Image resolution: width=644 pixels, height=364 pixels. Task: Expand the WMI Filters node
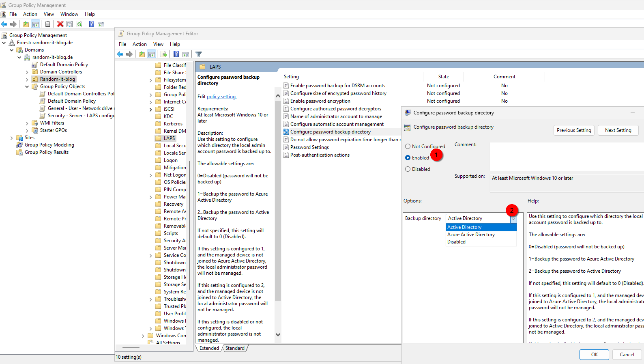coord(27,123)
